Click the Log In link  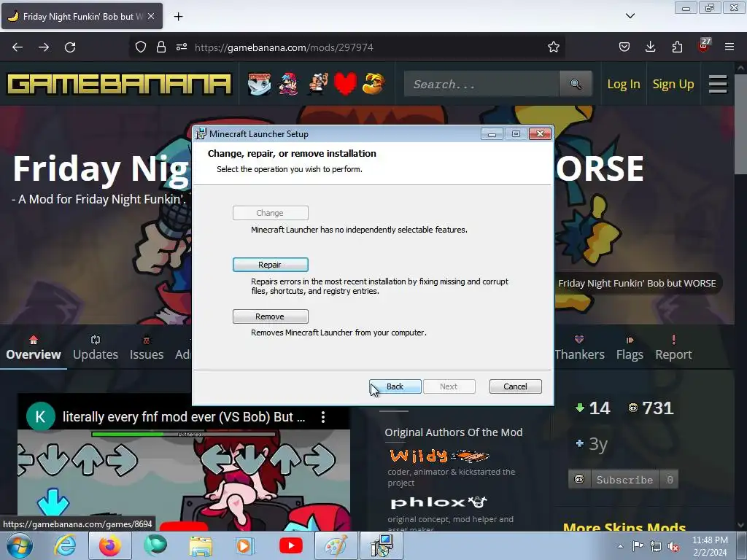point(623,85)
